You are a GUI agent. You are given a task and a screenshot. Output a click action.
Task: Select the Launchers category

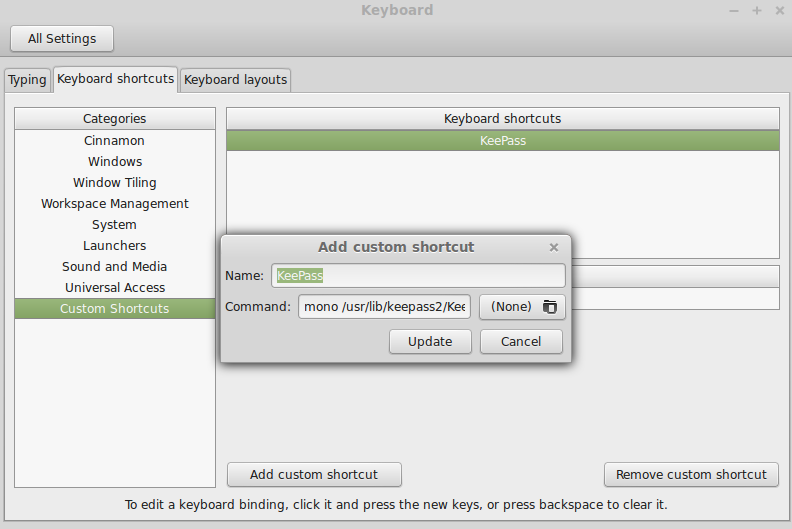click(x=114, y=246)
